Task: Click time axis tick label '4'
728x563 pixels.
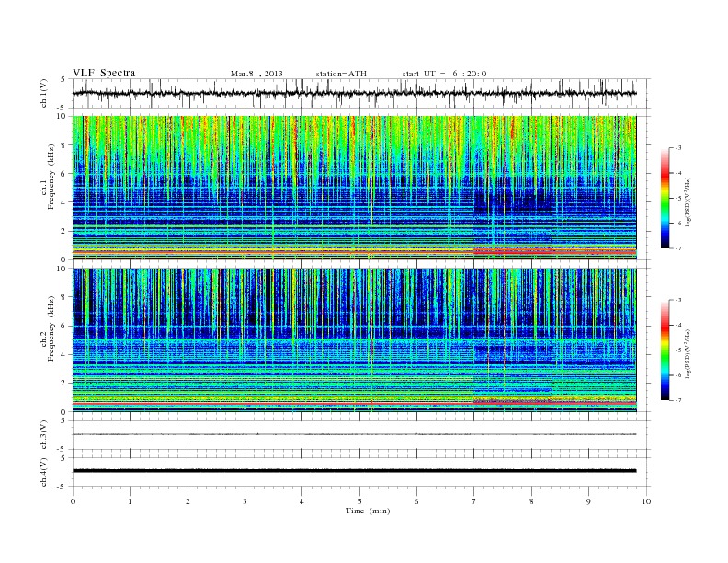Action: 302,501
